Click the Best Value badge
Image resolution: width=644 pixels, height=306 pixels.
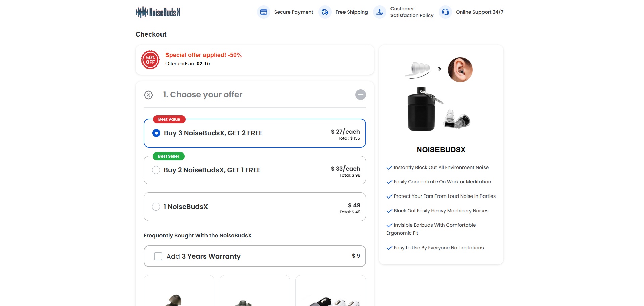click(169, 119)
